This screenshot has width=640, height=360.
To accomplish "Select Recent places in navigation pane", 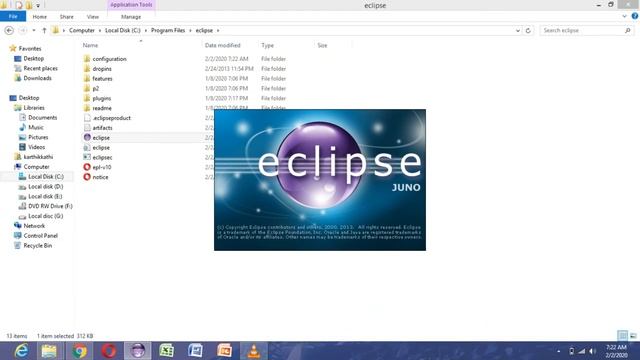I will [x=40, y=68].
